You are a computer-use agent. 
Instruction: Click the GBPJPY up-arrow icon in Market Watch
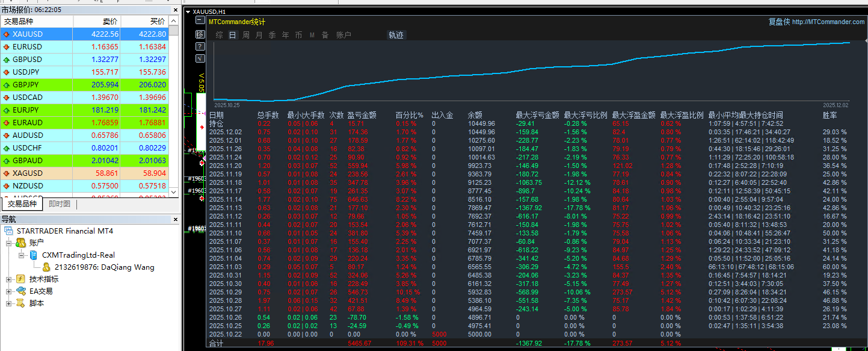pyautogui.click(x=6, y=85)
